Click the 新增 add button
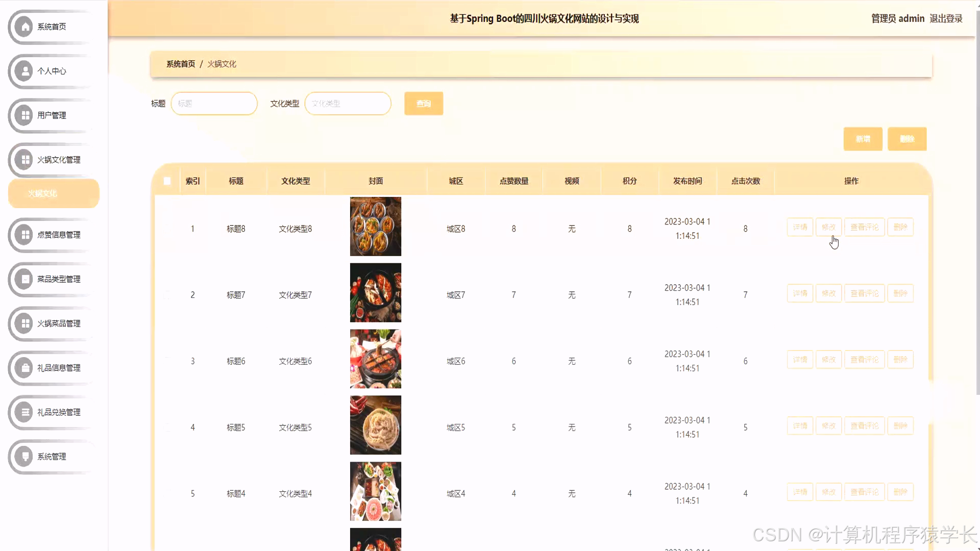 click(863, 139)
